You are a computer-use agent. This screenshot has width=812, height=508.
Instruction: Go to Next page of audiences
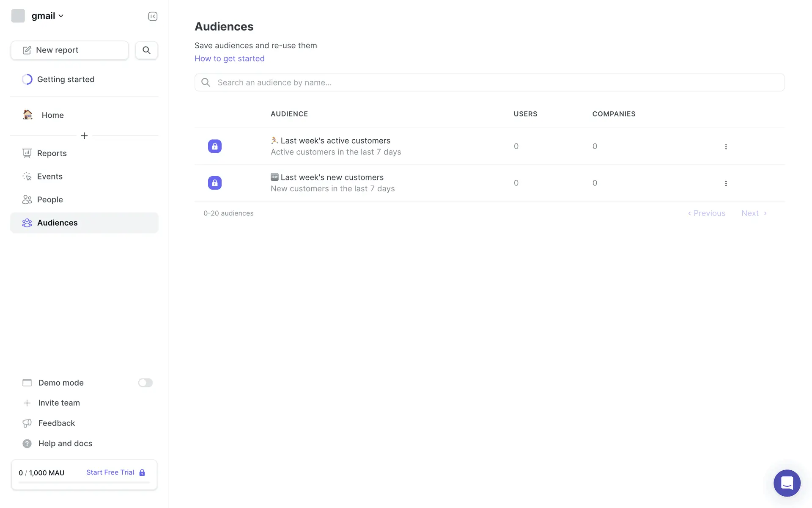[754, 213]
